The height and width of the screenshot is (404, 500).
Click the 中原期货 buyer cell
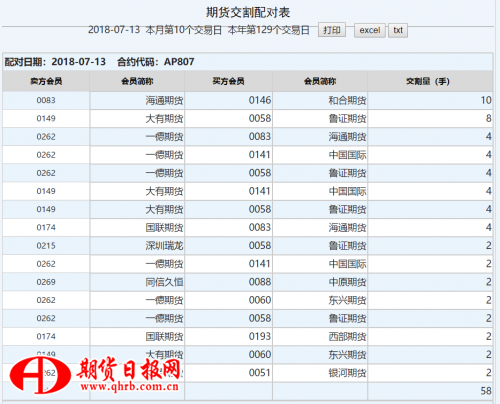pos(320,282)
